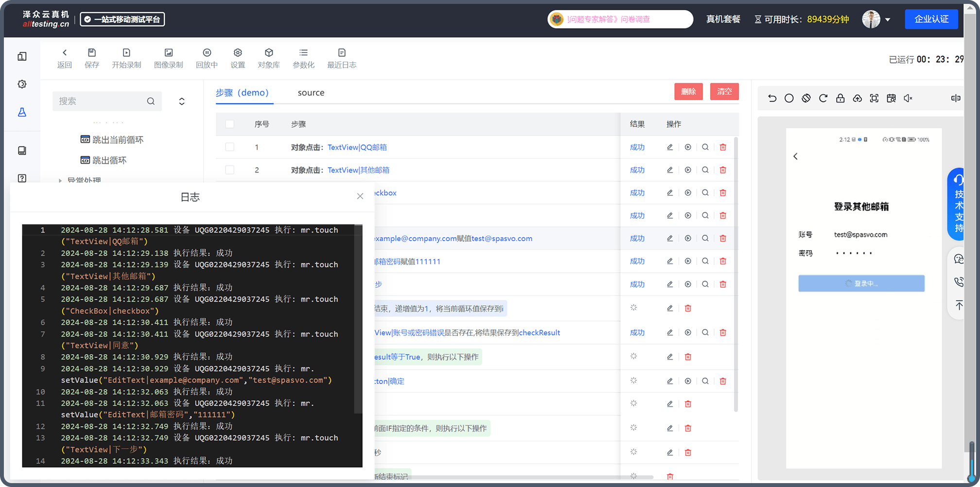Click the red 删除 button
The image size is (980, 487).
[x=688, y=91]
